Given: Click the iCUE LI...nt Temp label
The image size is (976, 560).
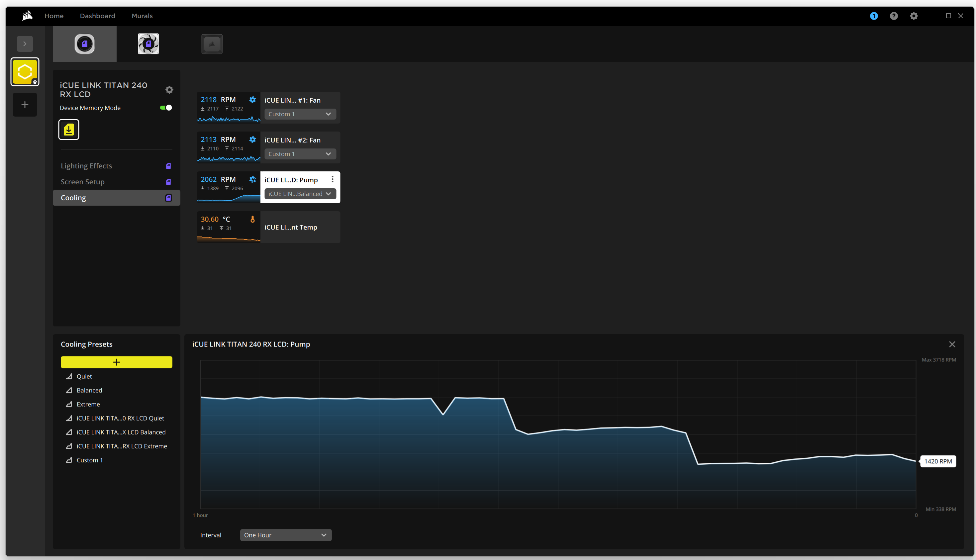Looking at the screenshot, I should point(291,227).
